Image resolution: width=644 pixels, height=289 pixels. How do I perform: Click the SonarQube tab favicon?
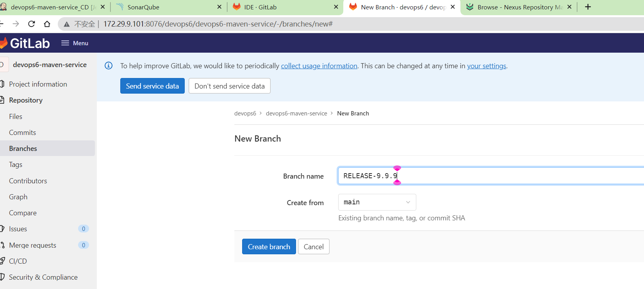tap(120, 7)
